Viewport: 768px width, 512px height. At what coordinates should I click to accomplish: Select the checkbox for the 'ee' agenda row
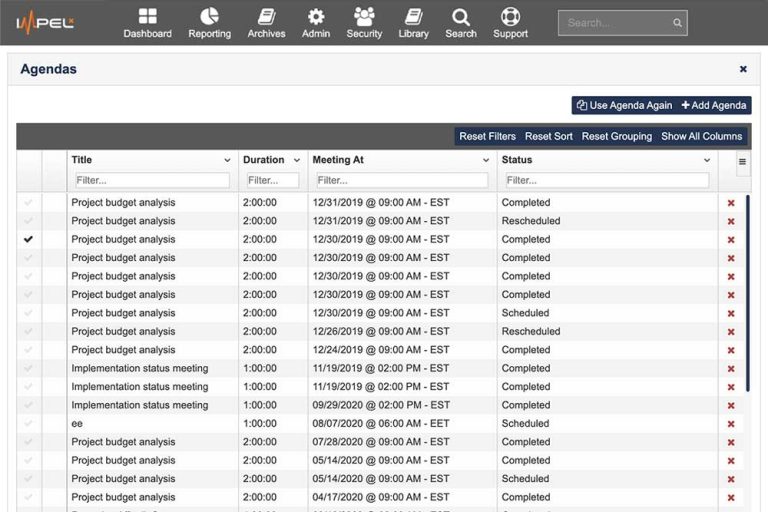tap(28, 423)
